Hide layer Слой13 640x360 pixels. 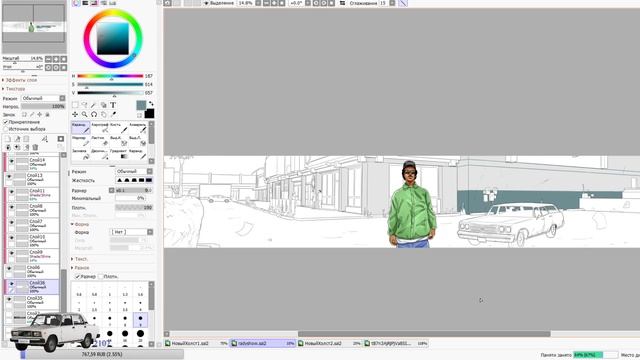coord(9,176)
